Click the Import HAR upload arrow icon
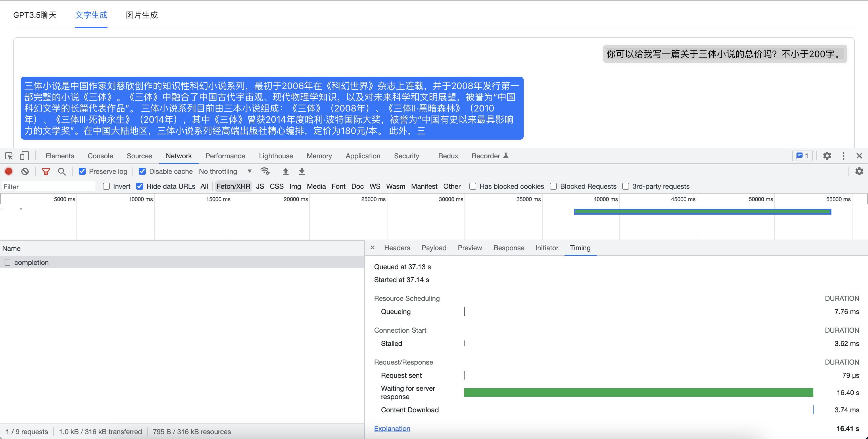Viewport: 868px width, 439px height. (285, 172)
